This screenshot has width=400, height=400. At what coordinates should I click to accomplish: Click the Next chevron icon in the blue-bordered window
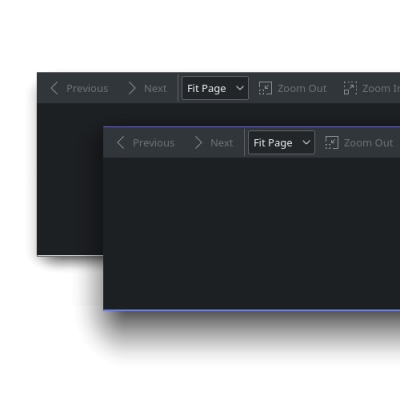pyautogui.click(x=198, y=143)
